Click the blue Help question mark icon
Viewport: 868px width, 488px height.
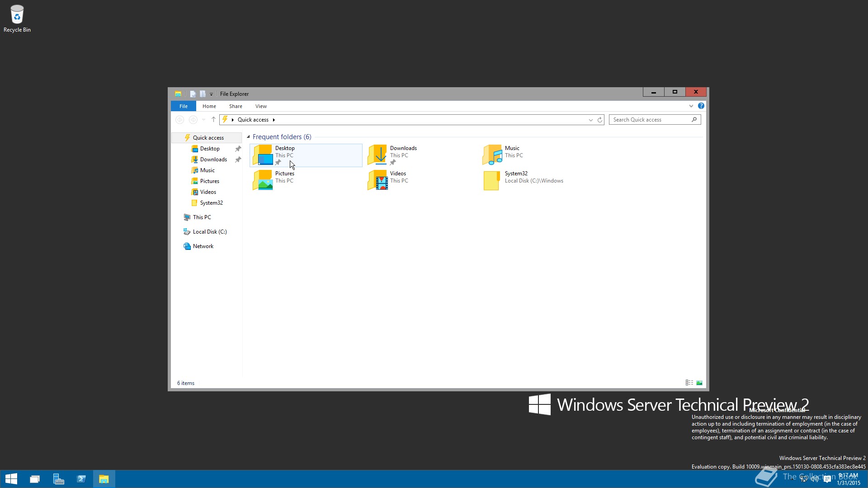(701, 106)
